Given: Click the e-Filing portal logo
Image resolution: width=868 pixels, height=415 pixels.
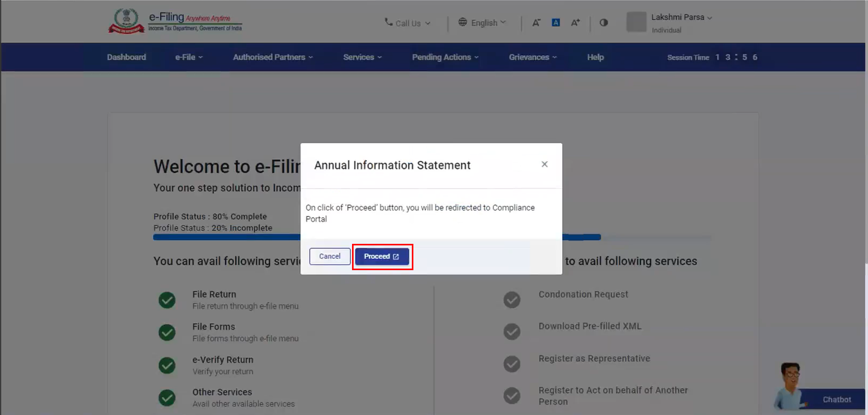Looking at the screenshot, I should 175,22.
